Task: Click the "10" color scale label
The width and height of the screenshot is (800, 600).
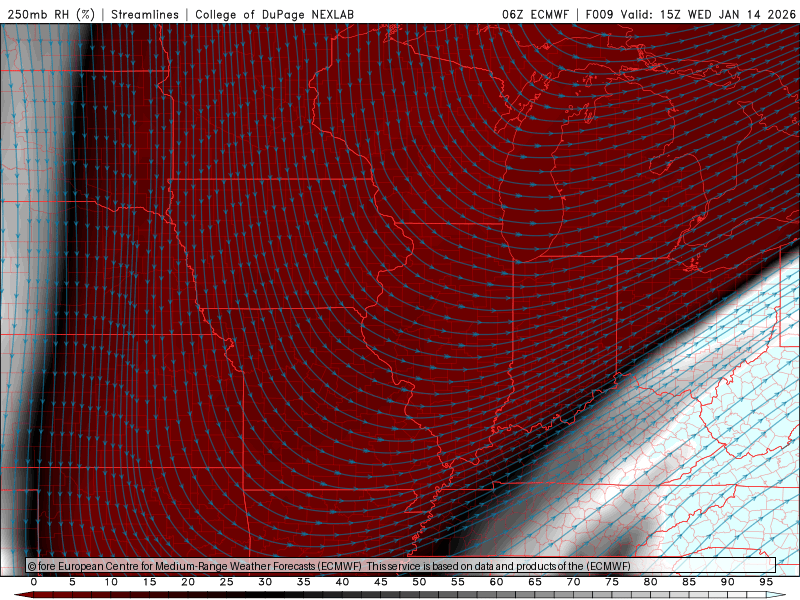Action: click(x=111, y=582)
